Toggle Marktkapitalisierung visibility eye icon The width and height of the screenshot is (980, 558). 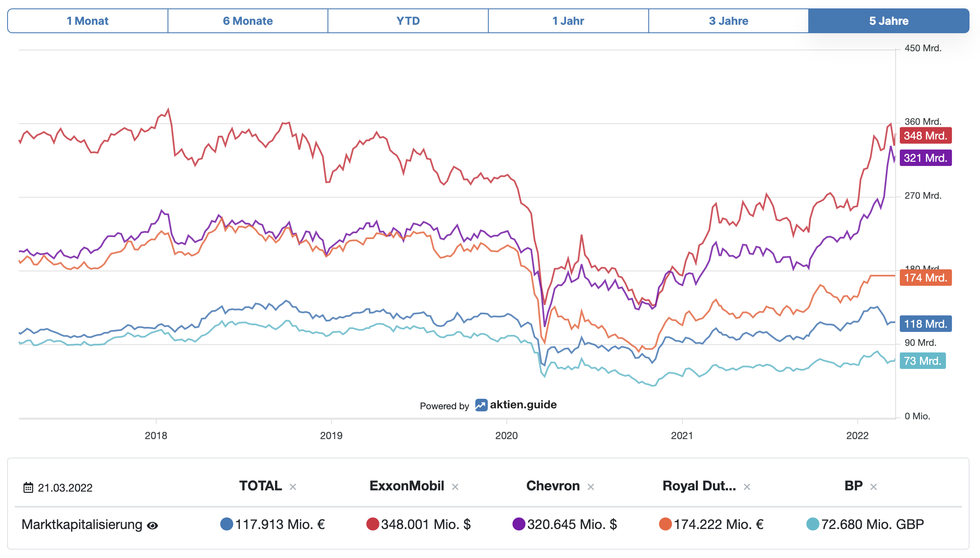(152, 525)
